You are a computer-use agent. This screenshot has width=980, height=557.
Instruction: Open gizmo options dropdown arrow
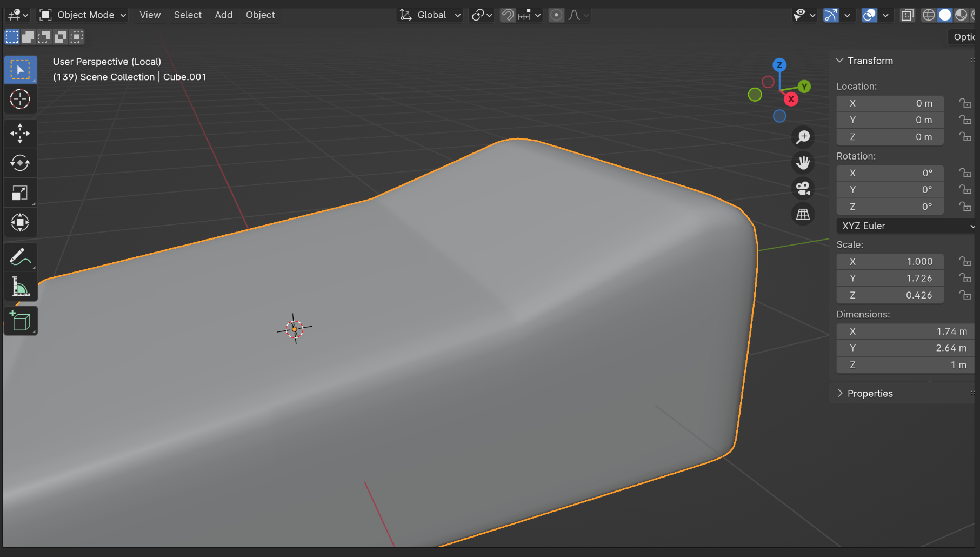coord(847,15)
